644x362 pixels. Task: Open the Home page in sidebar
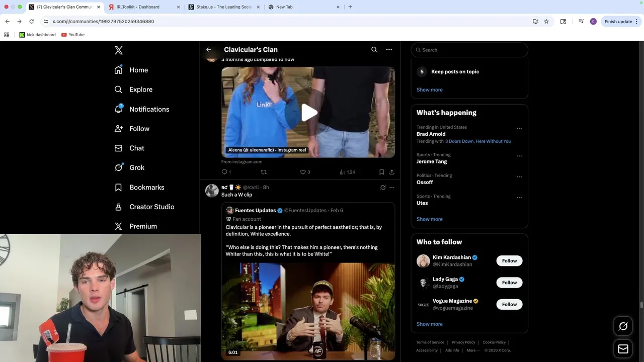click(131, 70)
